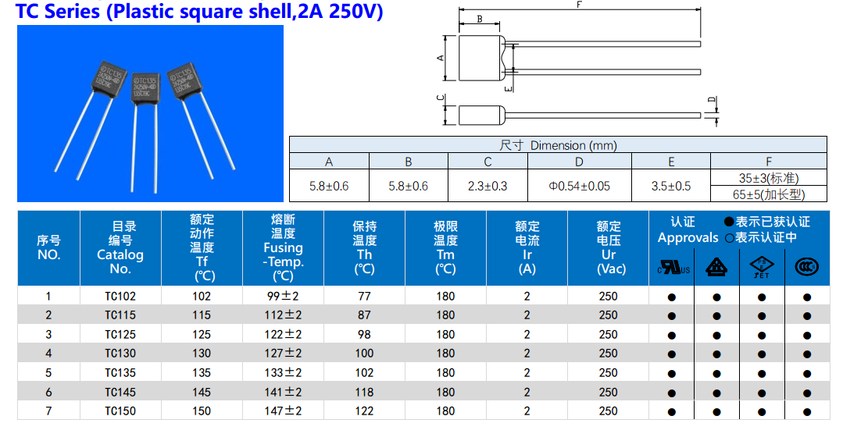This screenshot has width=868, height=441.
Task: Select the TC135 catalog number cell
Action: click(120, 373)
